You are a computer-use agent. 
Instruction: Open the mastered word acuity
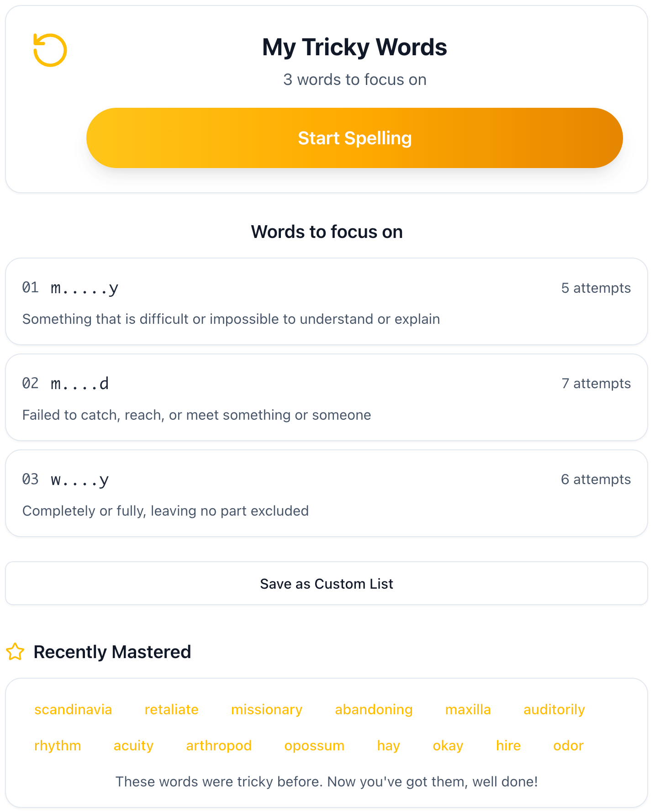(x=133, y=745)
